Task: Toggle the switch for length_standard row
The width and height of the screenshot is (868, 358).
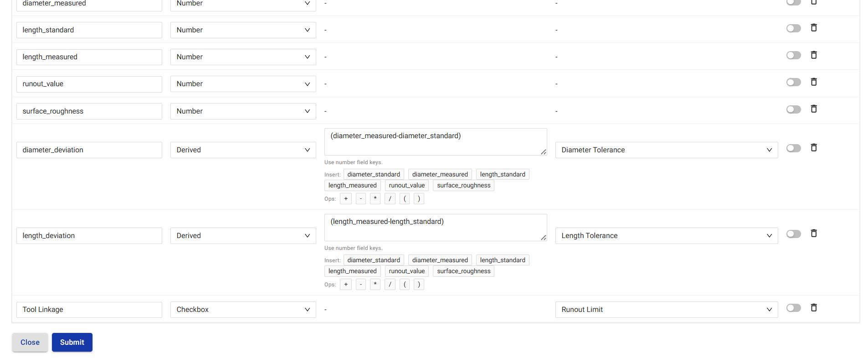Action: [793, 28]
